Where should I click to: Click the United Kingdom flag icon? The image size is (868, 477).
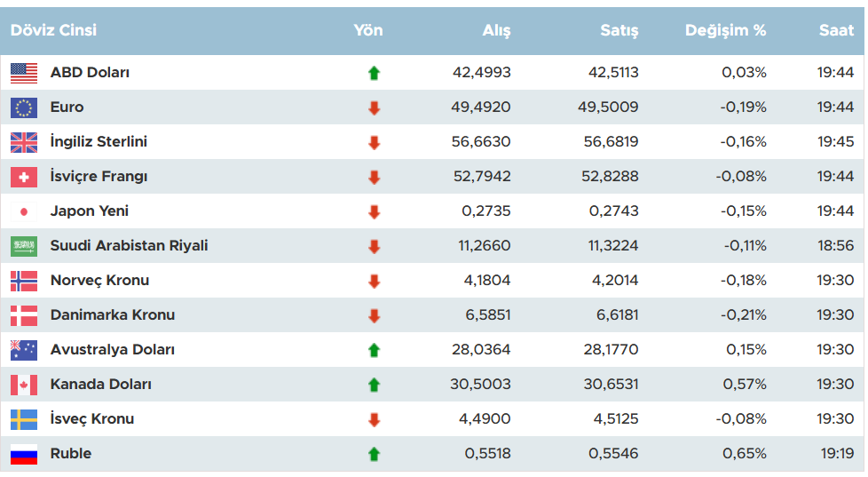(x=24, y=142)
